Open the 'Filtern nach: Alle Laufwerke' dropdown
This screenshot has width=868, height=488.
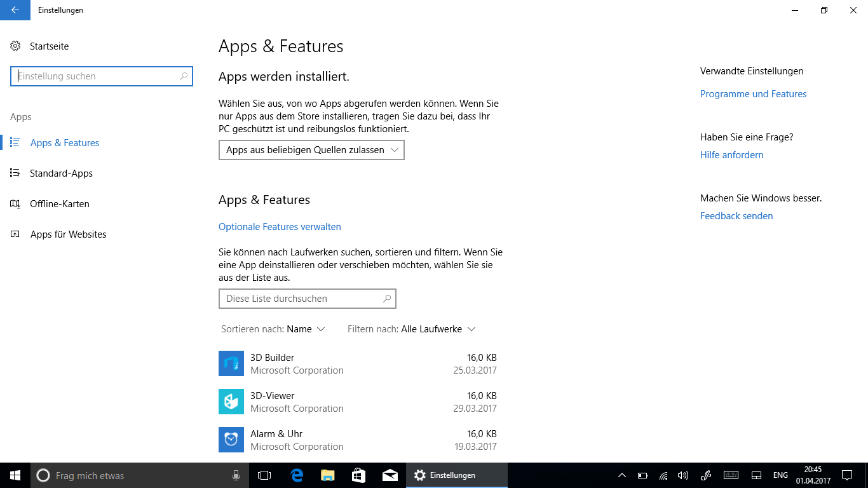[412, 329]
